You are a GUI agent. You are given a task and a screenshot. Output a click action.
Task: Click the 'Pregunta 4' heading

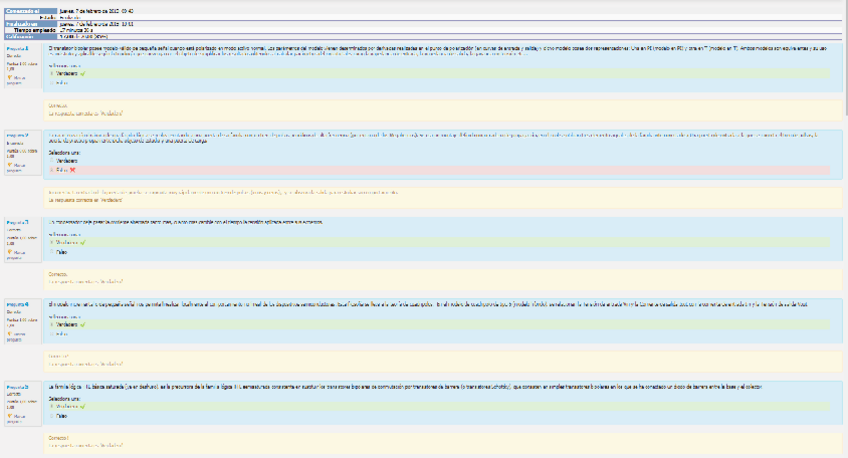point(17,304)
